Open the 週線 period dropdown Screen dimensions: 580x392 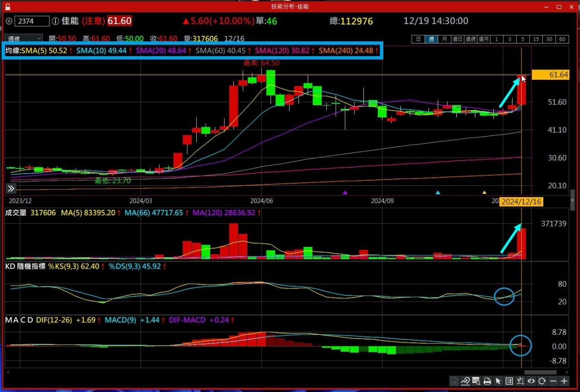24,39
